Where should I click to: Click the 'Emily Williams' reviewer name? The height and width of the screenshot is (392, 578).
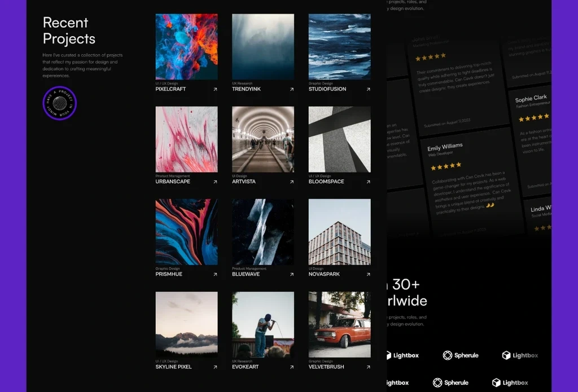[445, 147]
